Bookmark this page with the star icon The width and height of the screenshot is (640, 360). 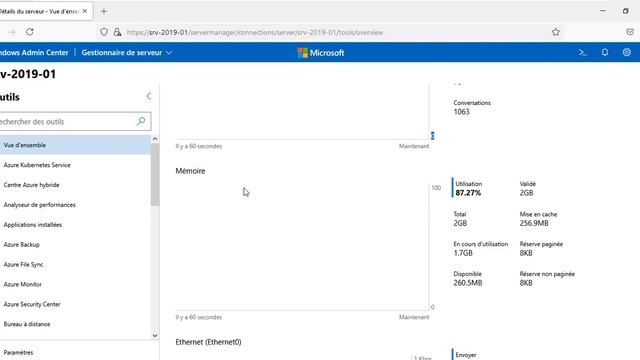[556, 32]
